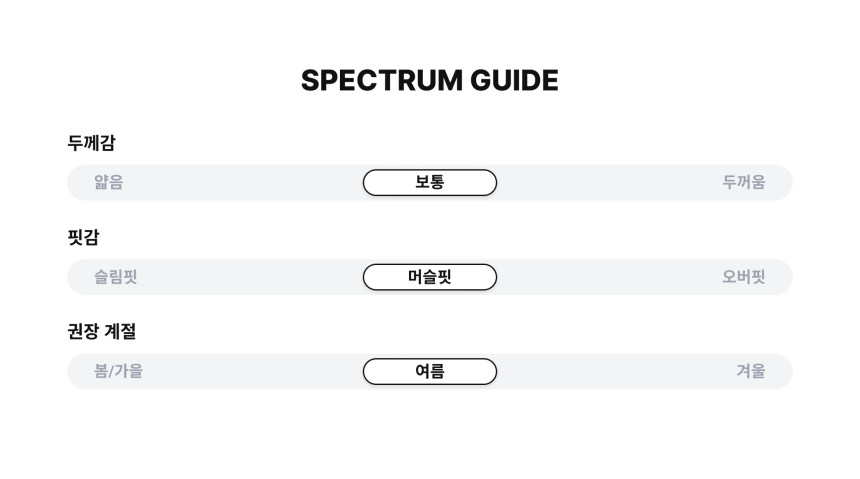Click fit track between 머슬핏 and 오버핏
This screenshot has width=860, height=479.
click(x=609, y=277)
